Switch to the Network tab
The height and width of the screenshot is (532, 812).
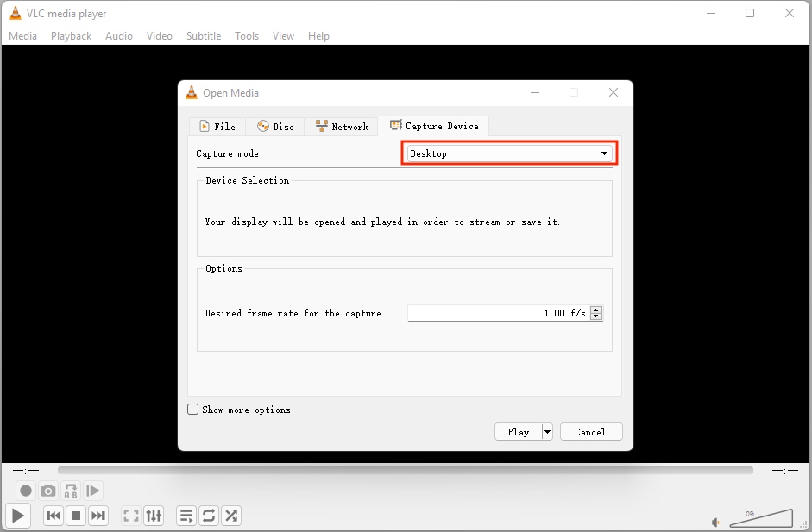point(341,126)
